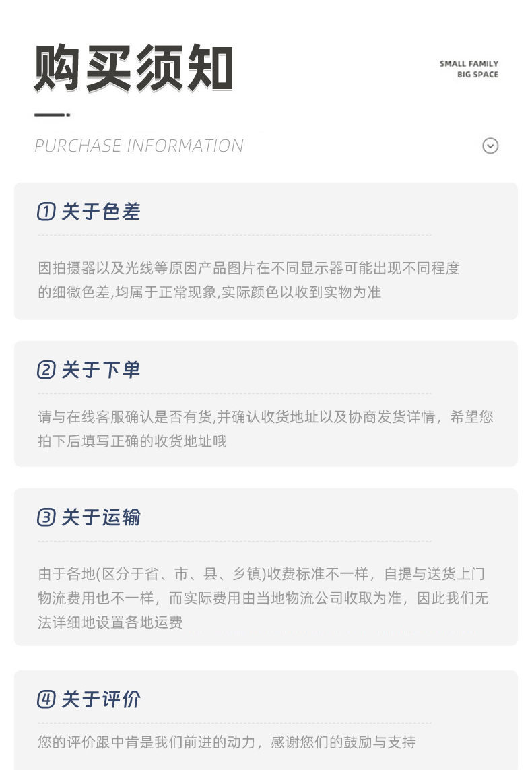Click the dotted divider under 关于运输
This screenshot has height=770, width=532.
(234, 541)
